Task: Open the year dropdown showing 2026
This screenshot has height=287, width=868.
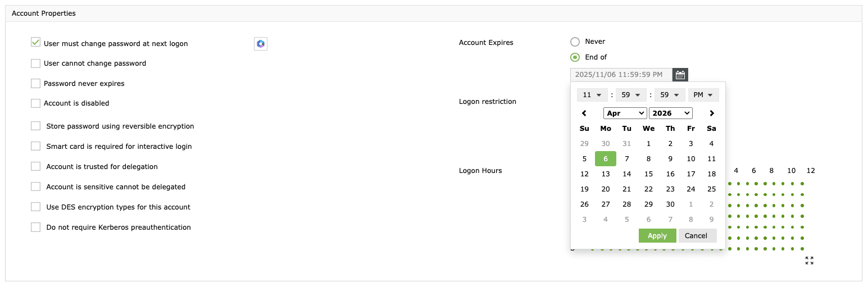Action: 670,113
